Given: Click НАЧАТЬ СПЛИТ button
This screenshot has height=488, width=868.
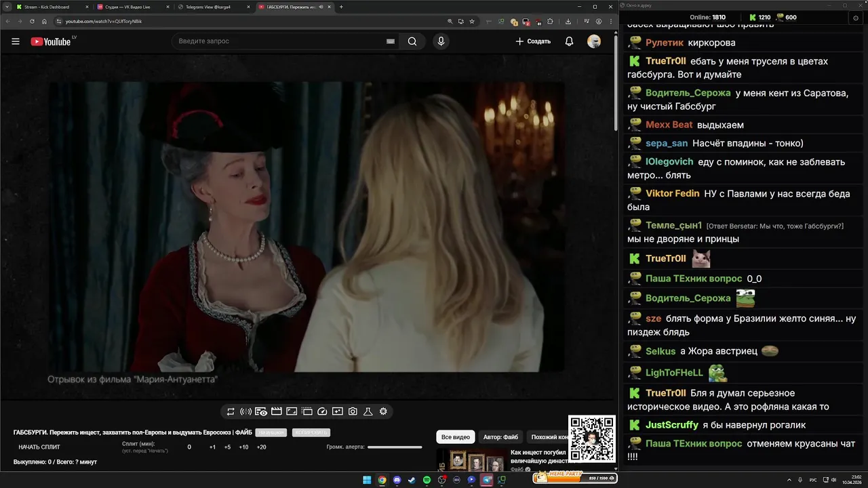Looking at the screenshot, I should coord(39,447).
